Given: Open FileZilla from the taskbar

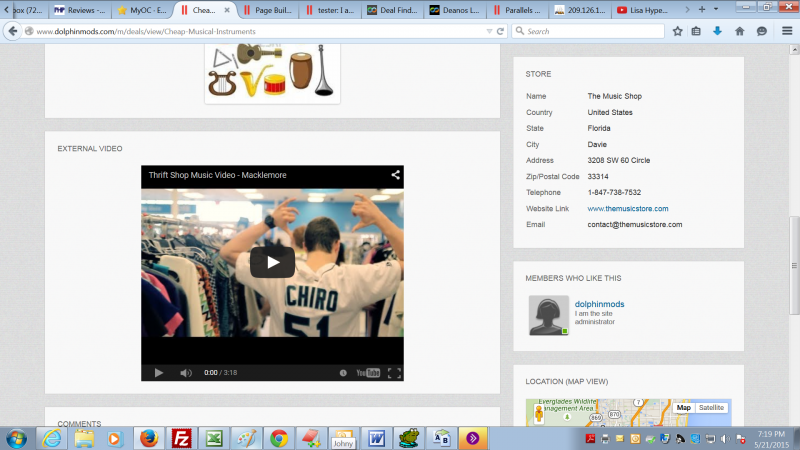Looking at the screenshot, I should click(x=182, y=438).
